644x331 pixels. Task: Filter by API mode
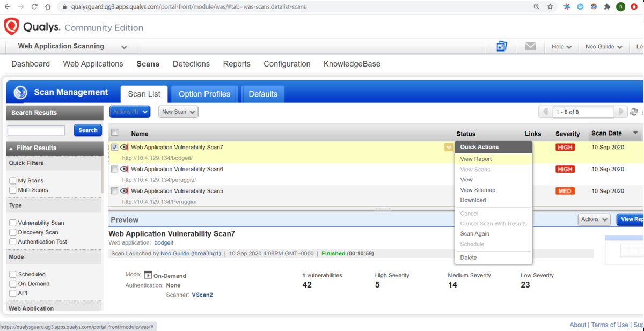pos(13,293)
